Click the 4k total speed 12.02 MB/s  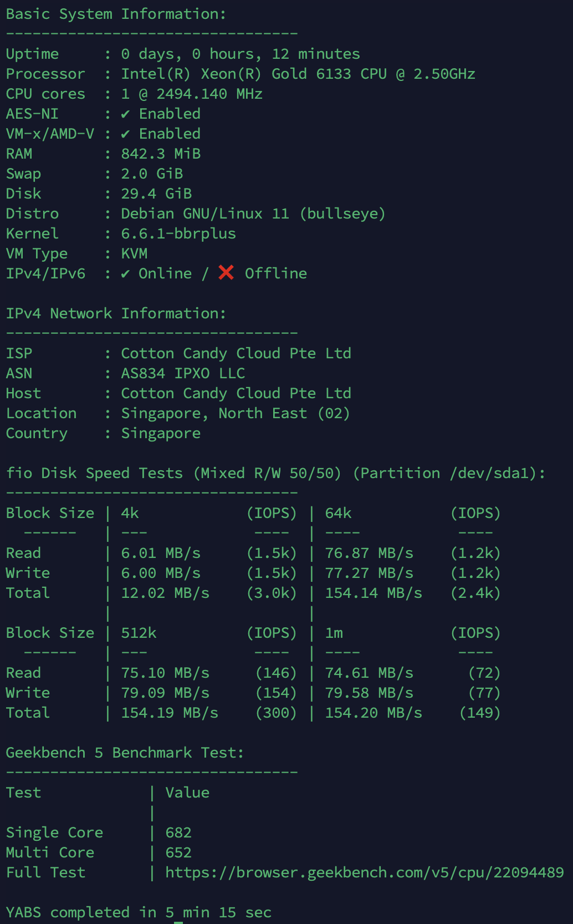coord(165,593)
